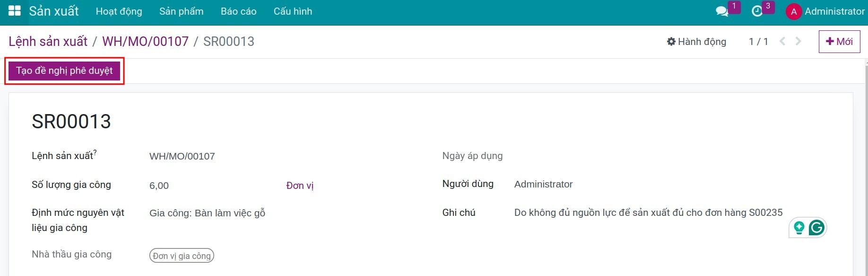Click Gia công: Bàn làm việc gỗ value
The width and height of the screenshot is (868, 276).
[207, 213]
